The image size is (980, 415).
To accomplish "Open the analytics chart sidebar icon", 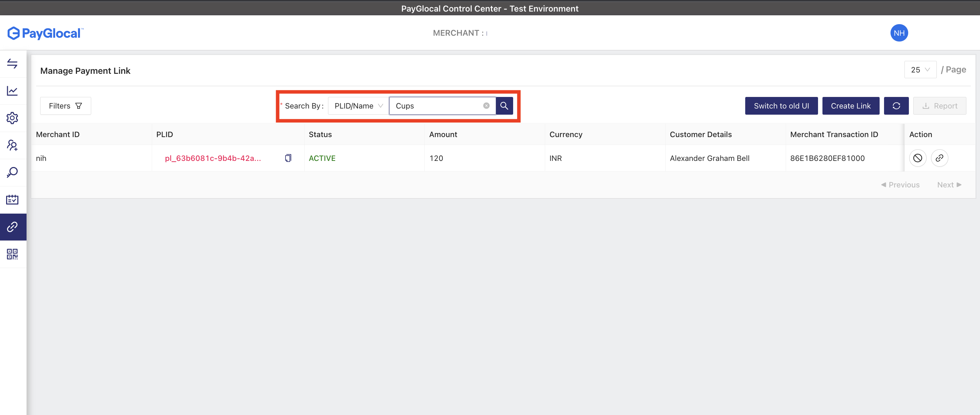I will (x=12, y=91).
